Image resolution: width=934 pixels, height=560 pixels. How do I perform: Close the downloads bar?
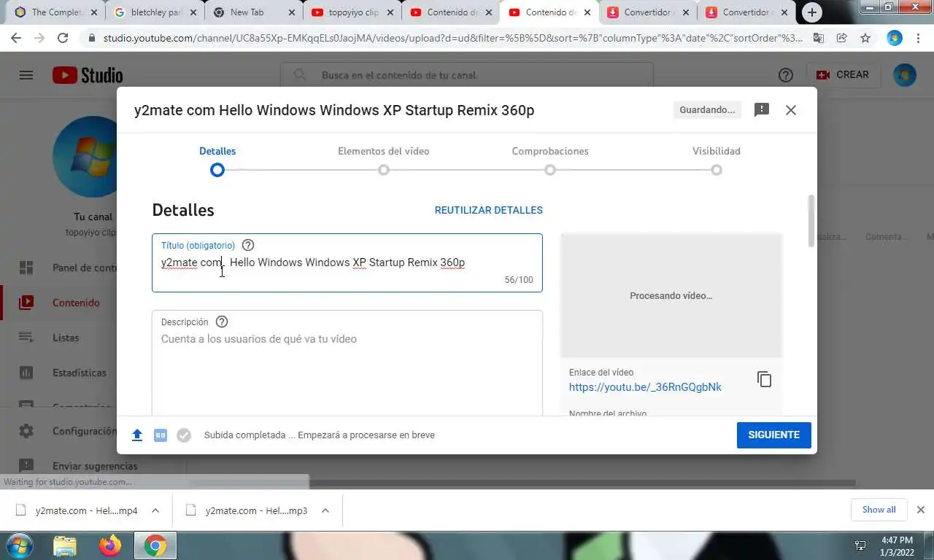tap(921, 510)
